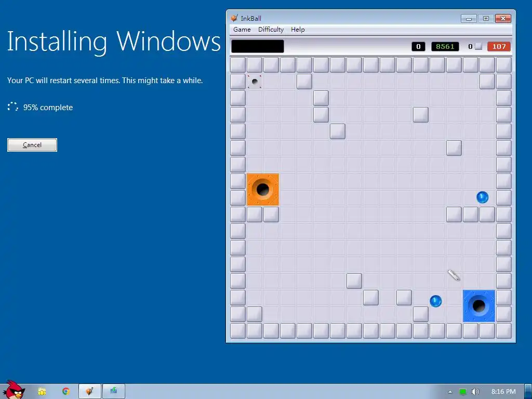Open the Help menu in InkBall

point(298,30)
